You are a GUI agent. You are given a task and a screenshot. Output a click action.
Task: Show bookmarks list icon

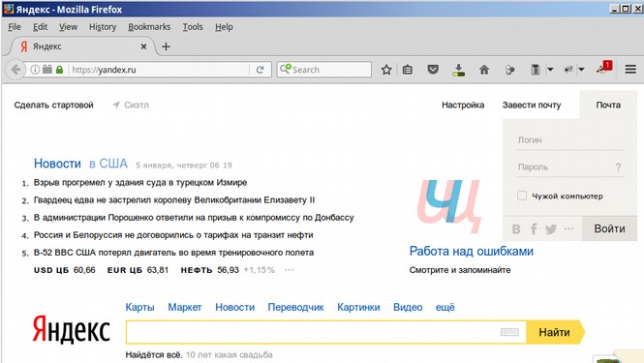coord(408,70)
